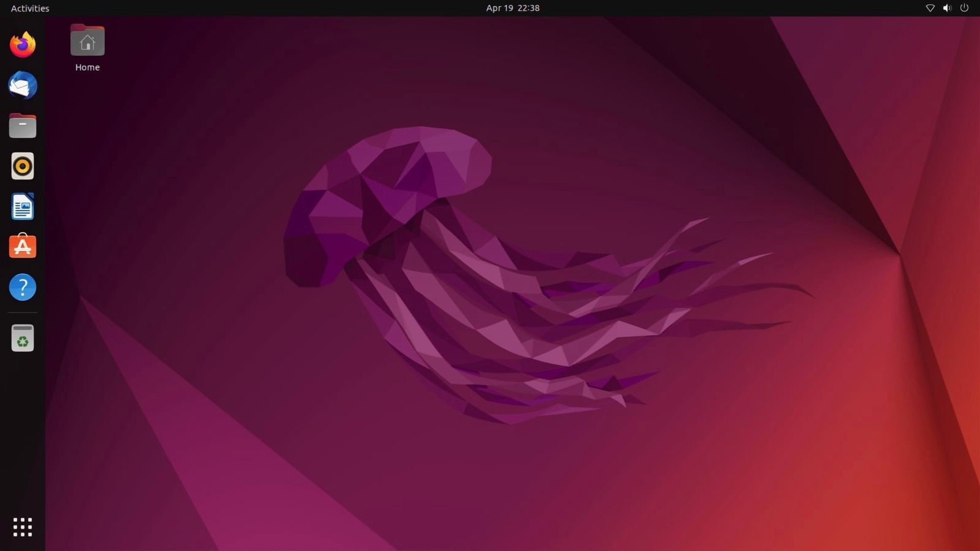Open LibreOffice Writer from the dock
The height and width of the screenshot is (551, 980).
coord(22,207)
